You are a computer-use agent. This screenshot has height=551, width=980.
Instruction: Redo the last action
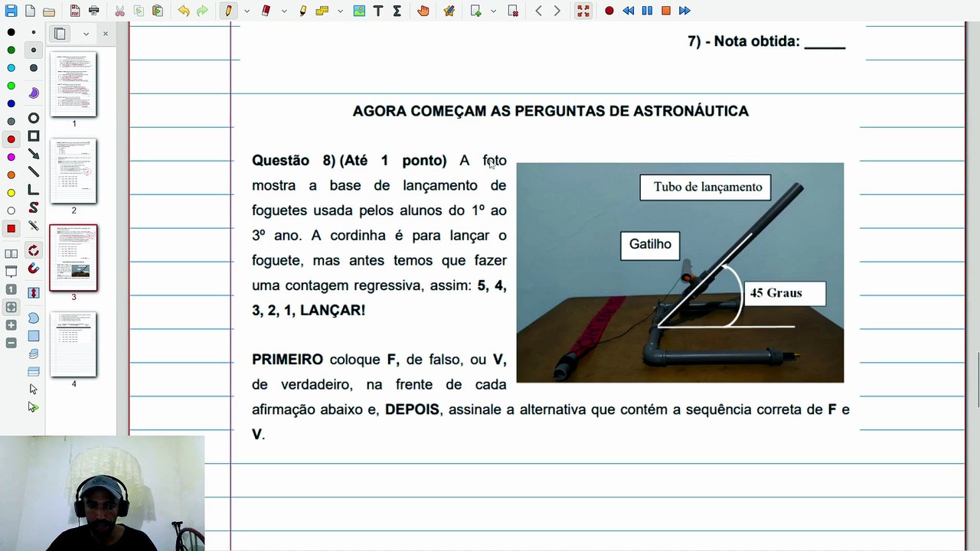click(x=202, y=11)
